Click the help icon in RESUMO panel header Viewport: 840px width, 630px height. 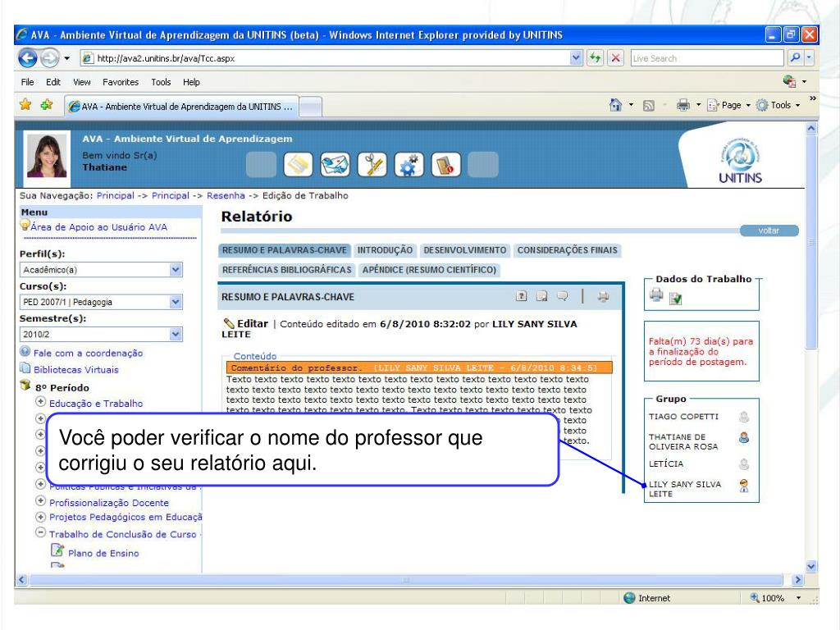521,296
